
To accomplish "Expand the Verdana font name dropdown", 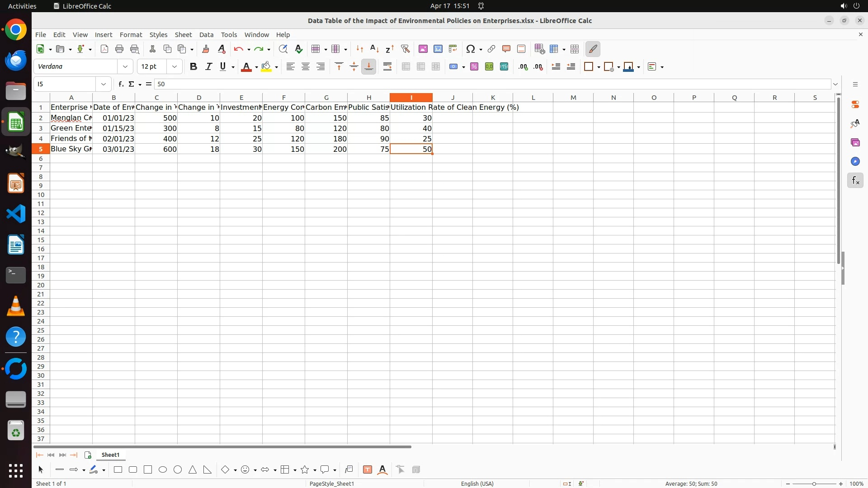I will pyautogui.click(x=125, y=66).
